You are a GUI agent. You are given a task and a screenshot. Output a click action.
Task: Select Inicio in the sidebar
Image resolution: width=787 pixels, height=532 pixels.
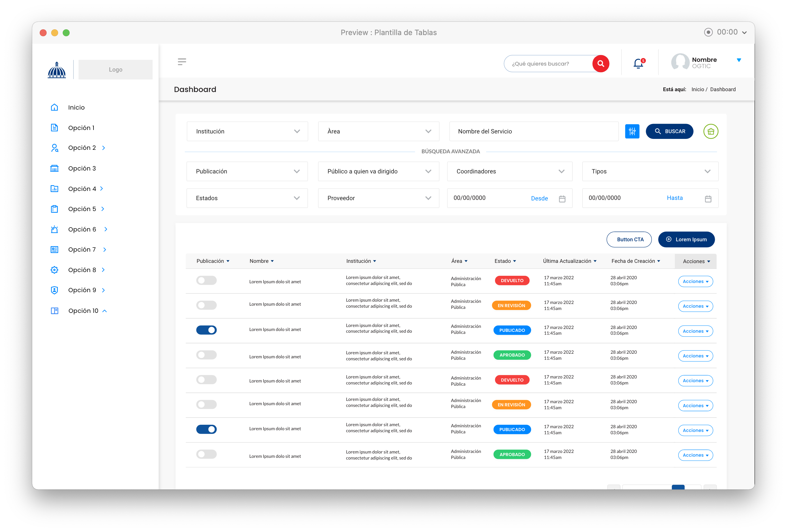(x=76, y=107)
